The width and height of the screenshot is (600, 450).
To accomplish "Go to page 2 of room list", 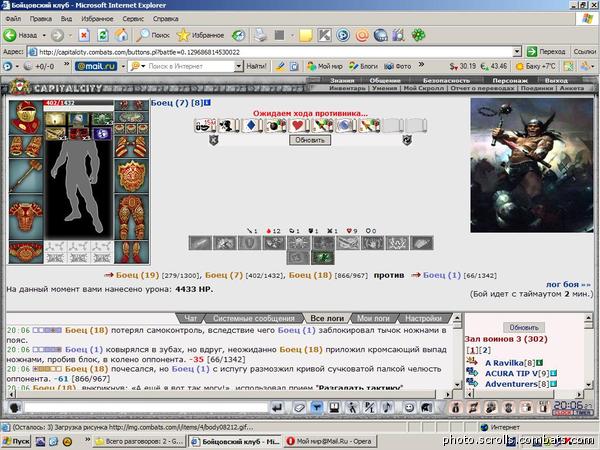I will pyautogui.click(x=485, y=350).
